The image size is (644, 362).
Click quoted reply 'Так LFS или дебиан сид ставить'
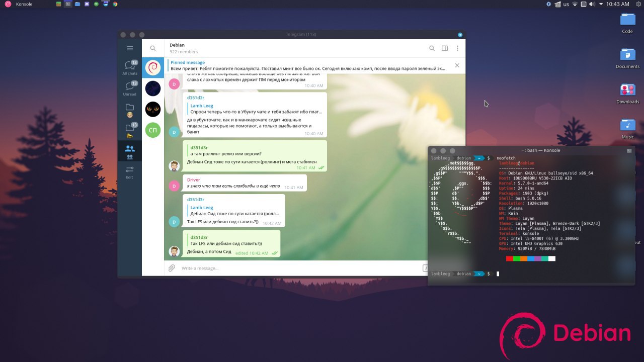tap(226, 240)
